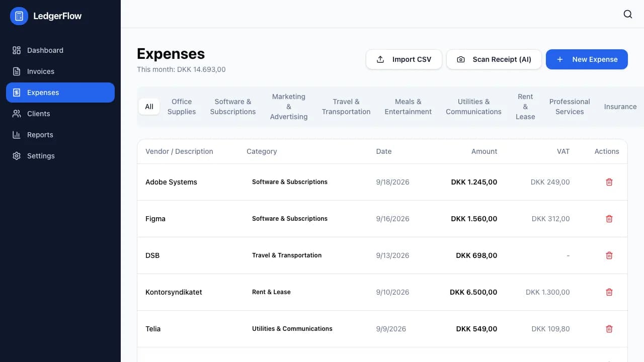
Task: Click the Category column header
Action: pos(262,151)
